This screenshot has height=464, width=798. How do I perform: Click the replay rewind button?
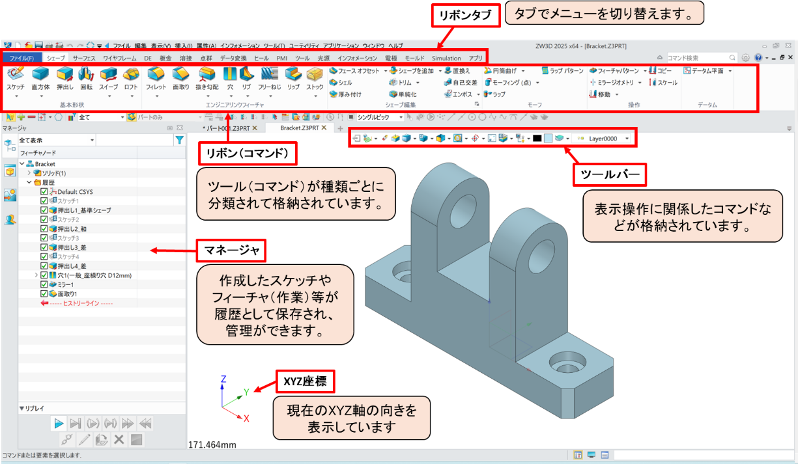pyautogui.click(x=145, y=423)
